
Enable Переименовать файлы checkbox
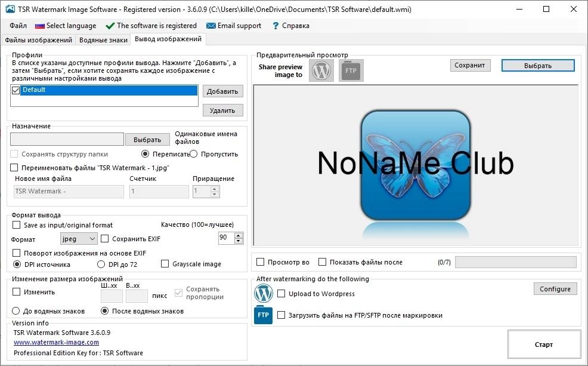(14, 167)
